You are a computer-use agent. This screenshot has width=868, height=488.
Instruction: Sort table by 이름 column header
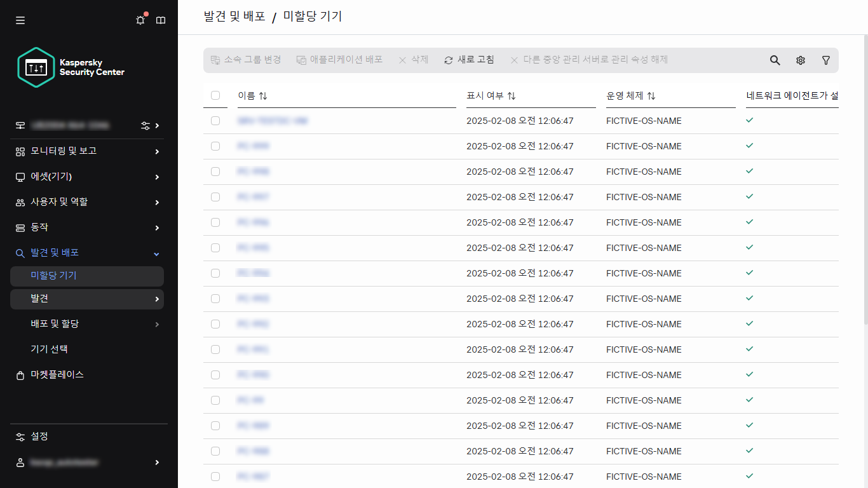click(252, 96)
